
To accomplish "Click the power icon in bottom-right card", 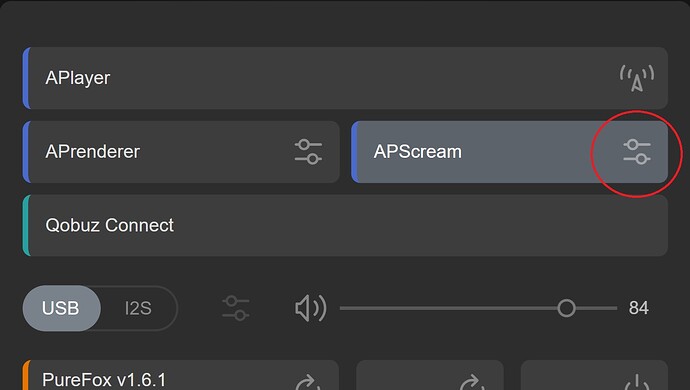I will (x=637, y=382).
